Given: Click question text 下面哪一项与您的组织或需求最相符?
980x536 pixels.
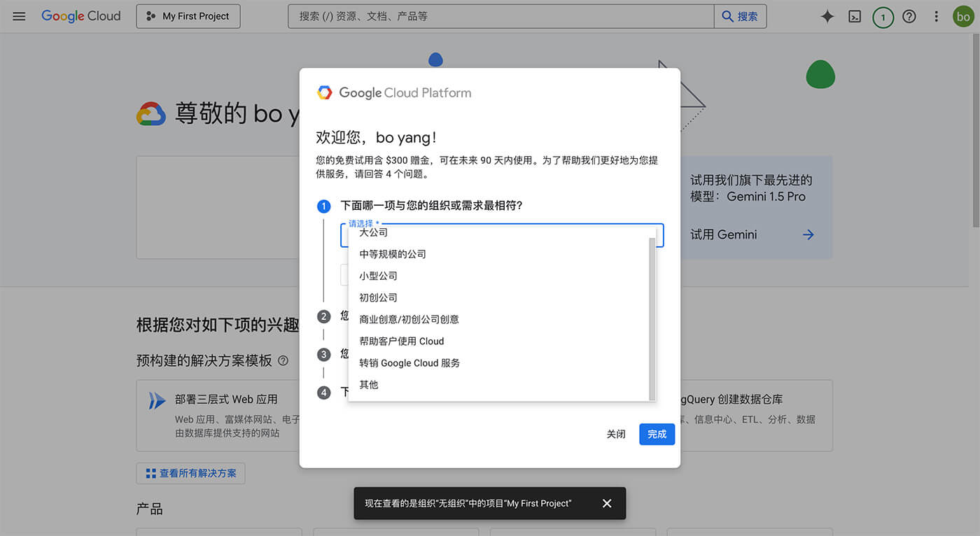Looking at the screenshot, I should point(431,206).
